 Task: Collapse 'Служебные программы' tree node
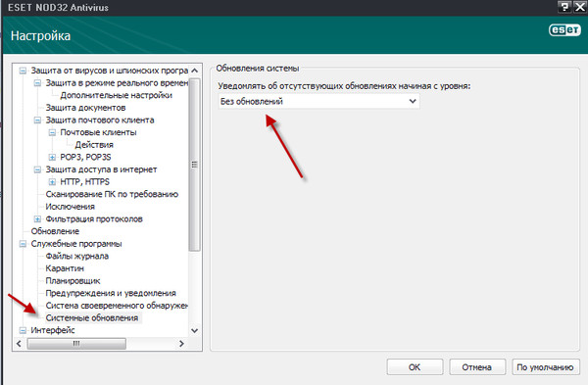point(23,244)
